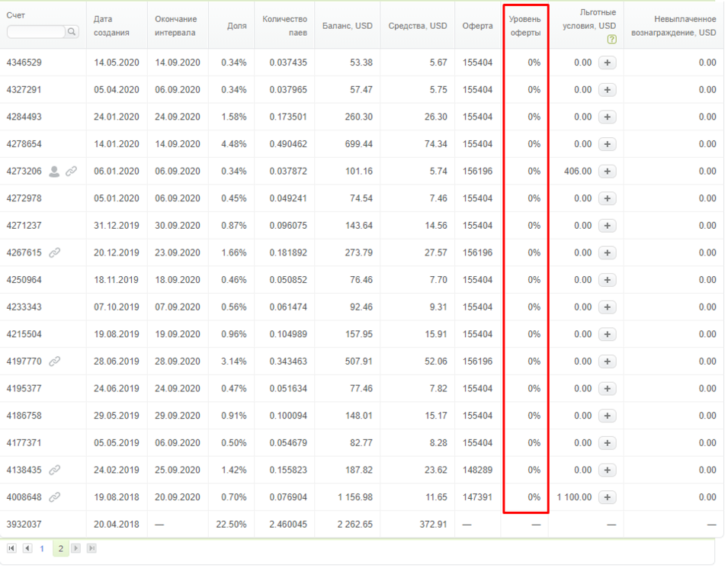Click the plus button in row 4327291
The height and width of the screenshot is (572, 728).
click(608, 90)
